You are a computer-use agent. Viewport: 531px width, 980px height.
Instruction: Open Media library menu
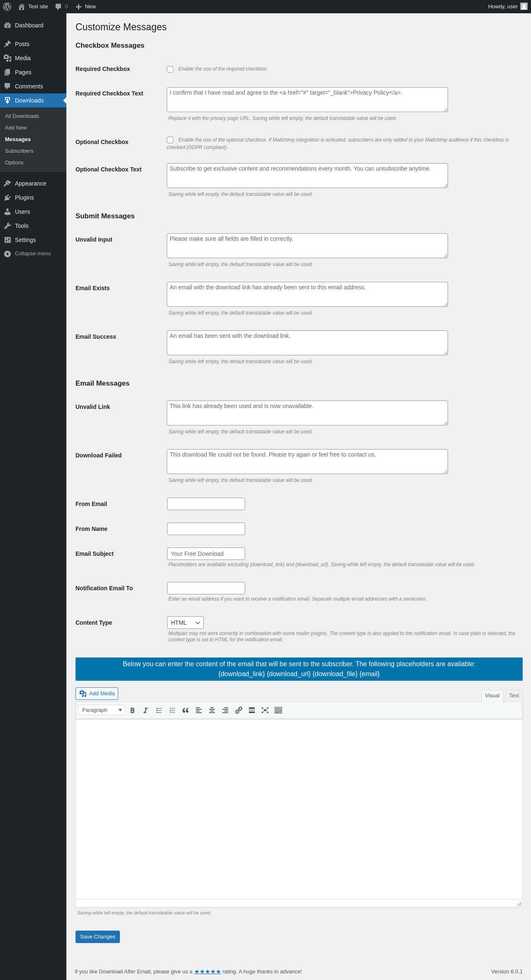coord(33,58)
